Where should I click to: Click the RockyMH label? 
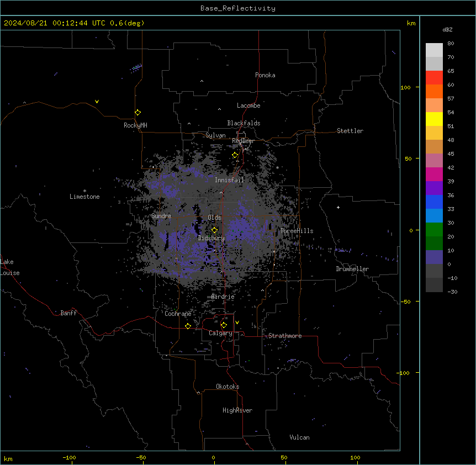(x=135, y=125)
